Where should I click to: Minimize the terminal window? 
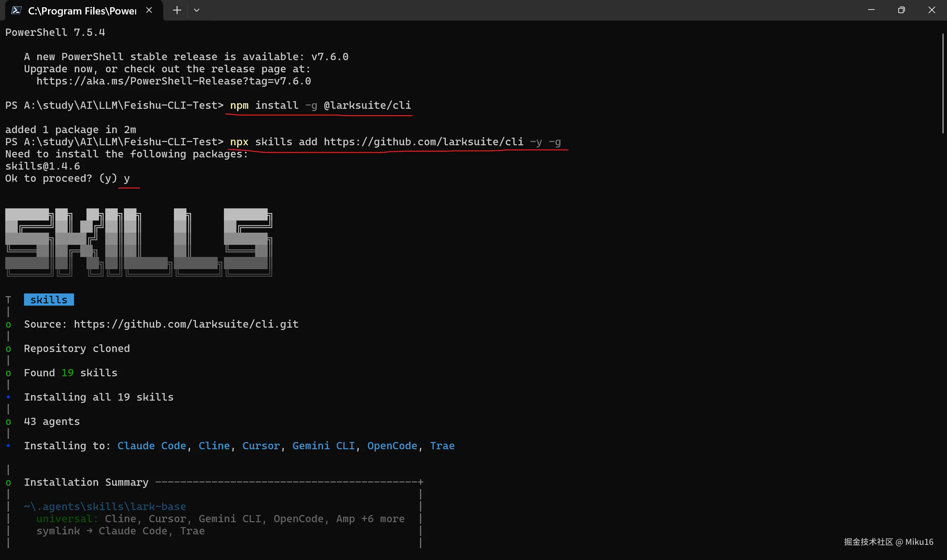[871, 10]
